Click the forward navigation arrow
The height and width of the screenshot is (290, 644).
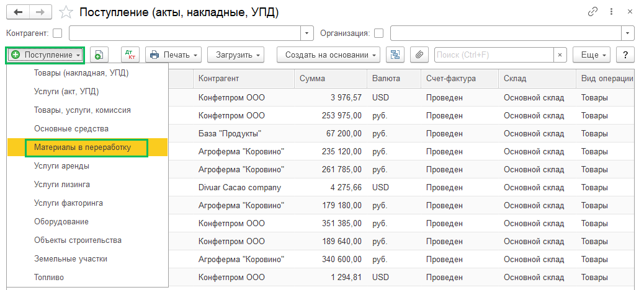(x=41, y=12)
